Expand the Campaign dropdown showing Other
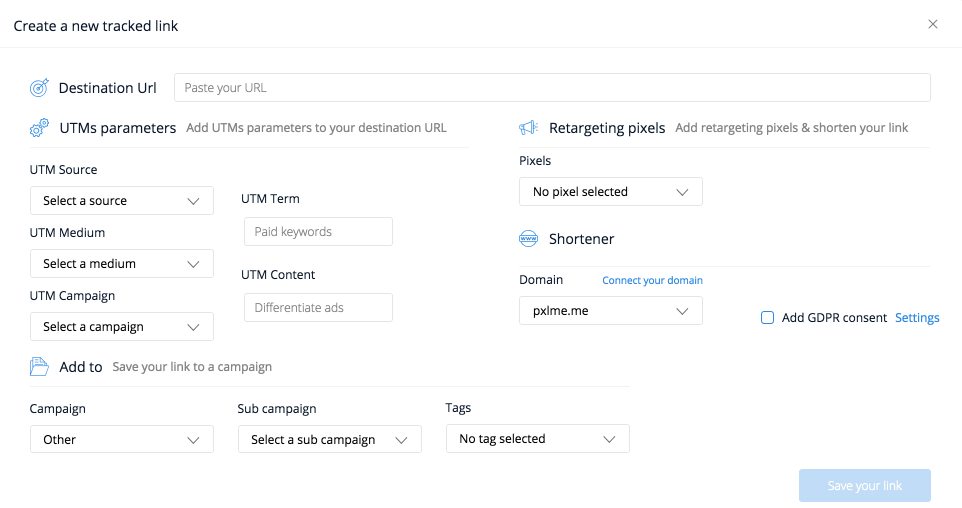This screenshot has height=508, width=962. pos(122,439)
